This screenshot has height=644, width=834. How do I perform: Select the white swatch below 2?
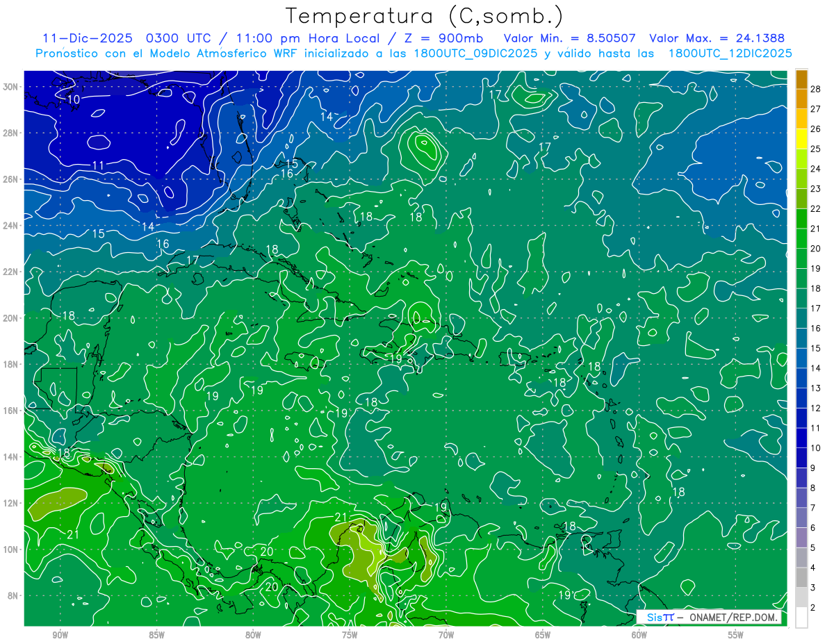coord(801,618)
